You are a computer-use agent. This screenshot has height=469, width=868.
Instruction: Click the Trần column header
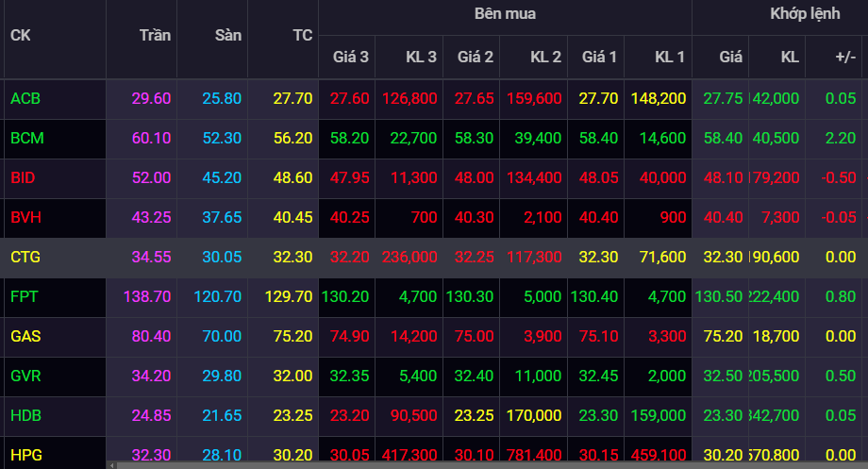click(x=155, y=36)
